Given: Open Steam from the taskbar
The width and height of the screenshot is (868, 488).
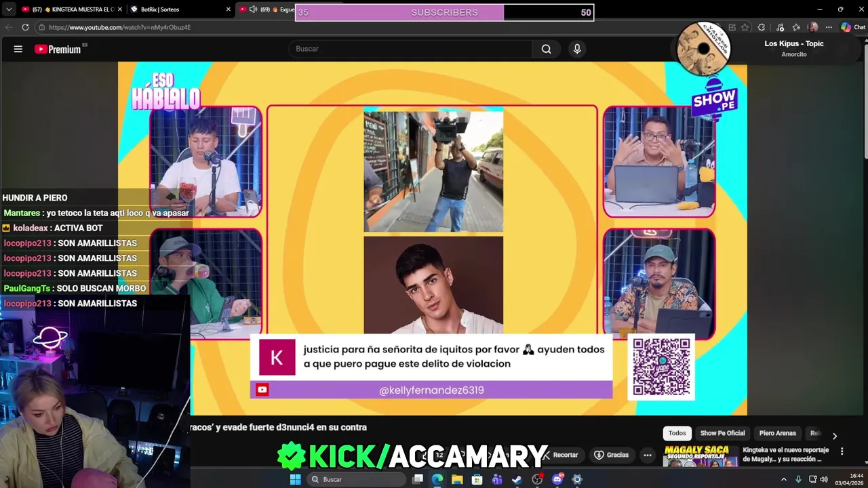Looking at the screenshot, I should [x=517, y=479].
